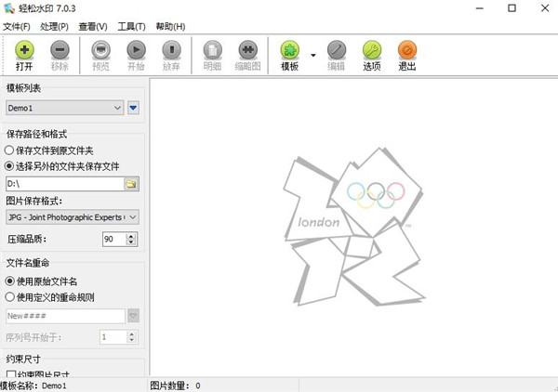Expand the Demo1 template list dropdown
Image resolution: width=558 pixels, height=392 pixels.
(x=116, y=108)
